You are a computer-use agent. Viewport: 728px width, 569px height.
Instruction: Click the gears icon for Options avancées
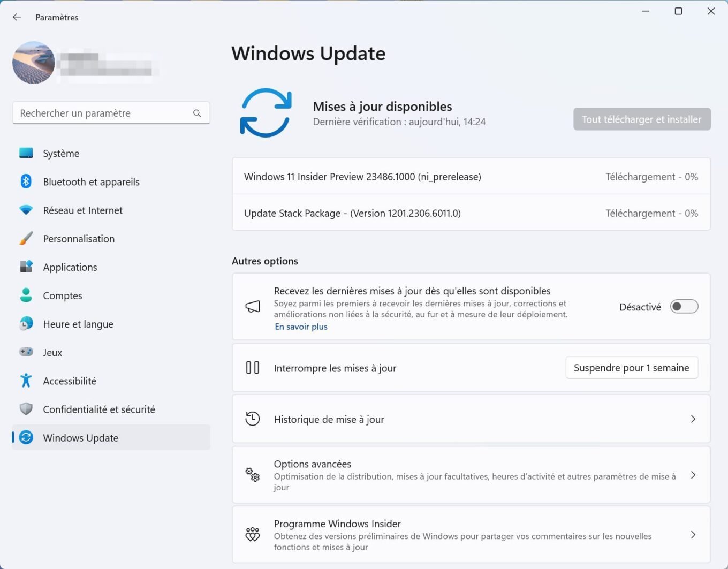click(253, 474)
